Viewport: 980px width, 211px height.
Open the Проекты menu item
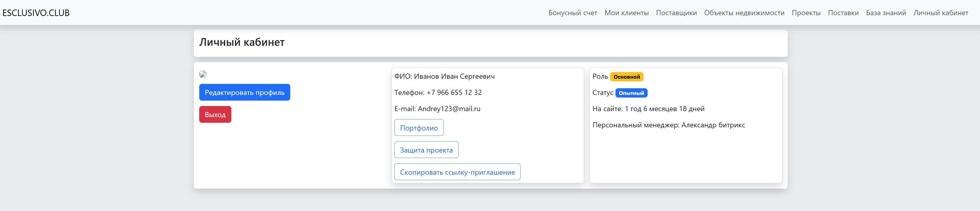806,13
